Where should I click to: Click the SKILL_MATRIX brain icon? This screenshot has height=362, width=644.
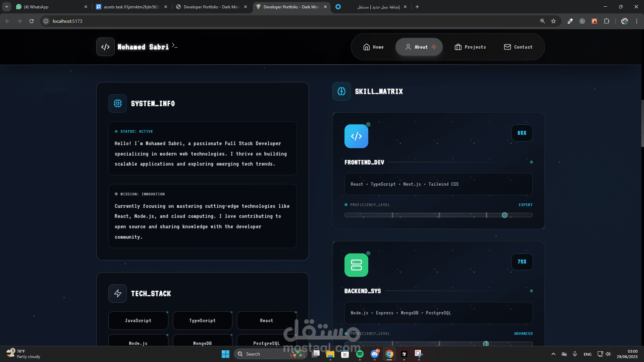[x=341, y=92]
